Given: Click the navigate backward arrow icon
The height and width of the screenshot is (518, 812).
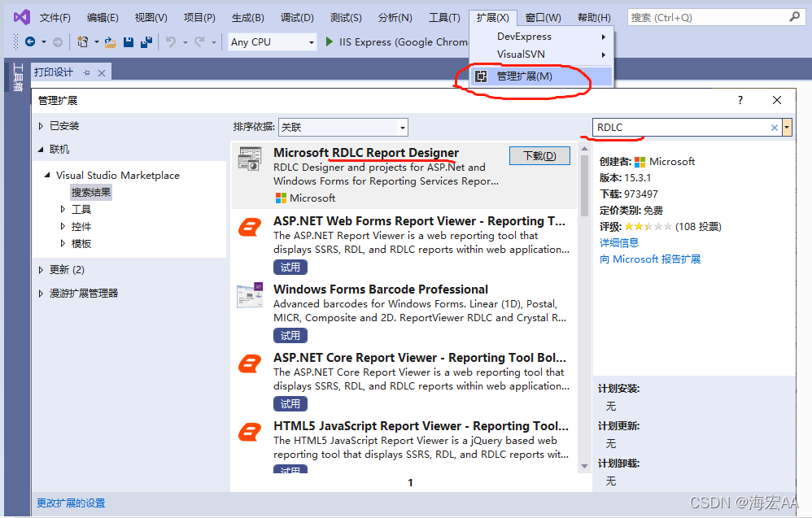Looking at the screenshot, I should coord(30,42).
